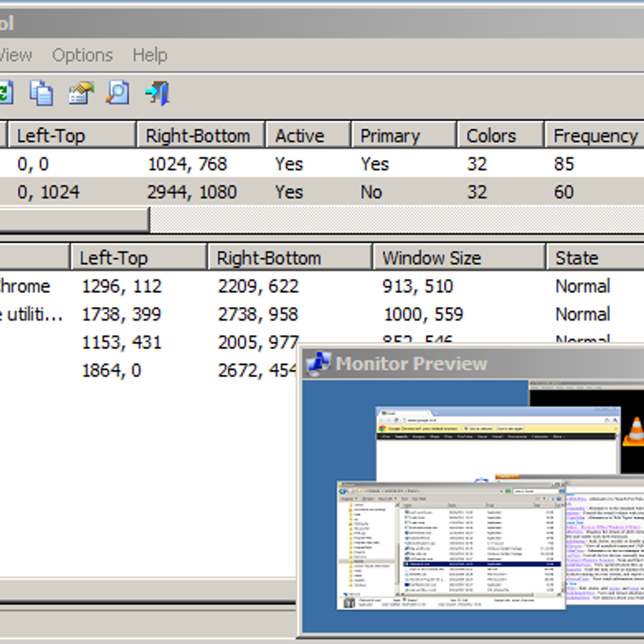Click Active Yes in the 2944, 1080 row
The image size is (644, 644).
coord(289,192)
